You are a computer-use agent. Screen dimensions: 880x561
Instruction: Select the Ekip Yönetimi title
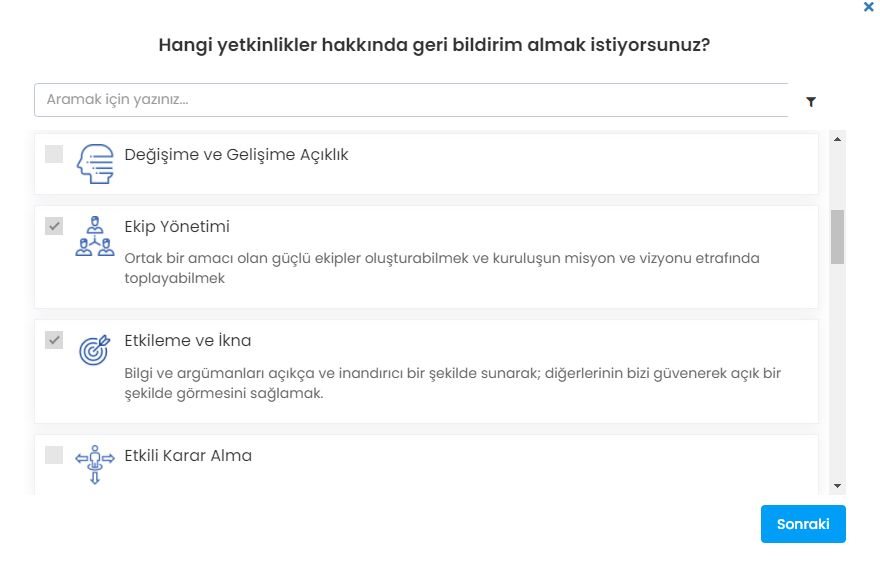coord(177,227)
